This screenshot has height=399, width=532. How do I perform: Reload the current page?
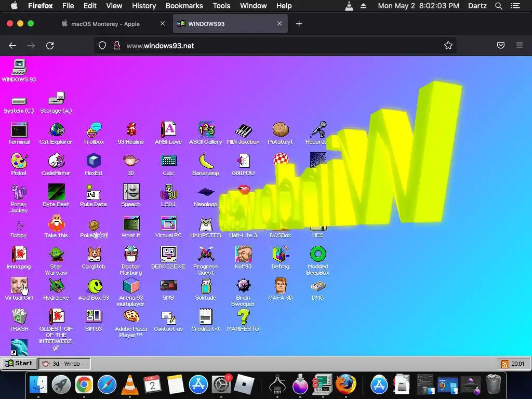pos(50,46)
